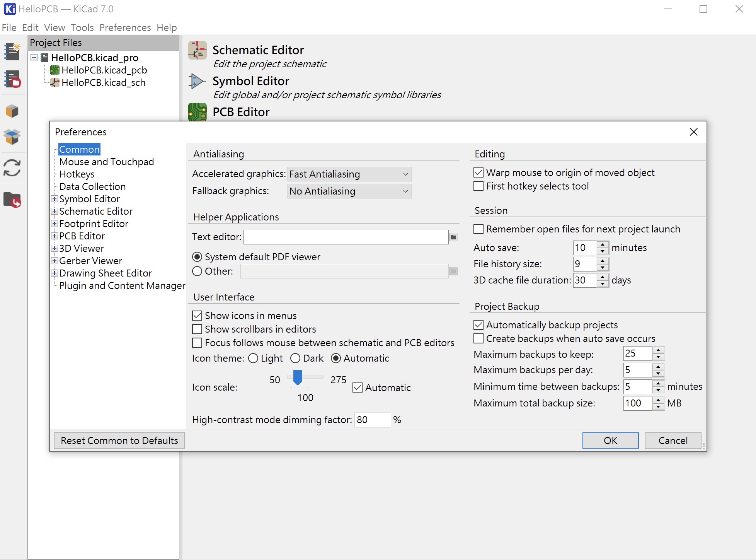Viewport: 756px width, 560px height.
Task: Click the refresh project tree icon
Action: 12,168
